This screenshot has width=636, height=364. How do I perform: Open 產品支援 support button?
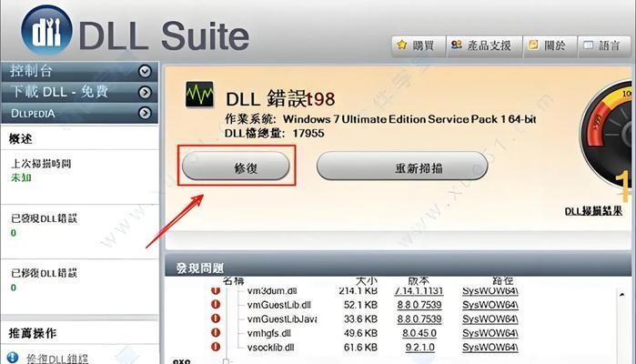(484, 45)
